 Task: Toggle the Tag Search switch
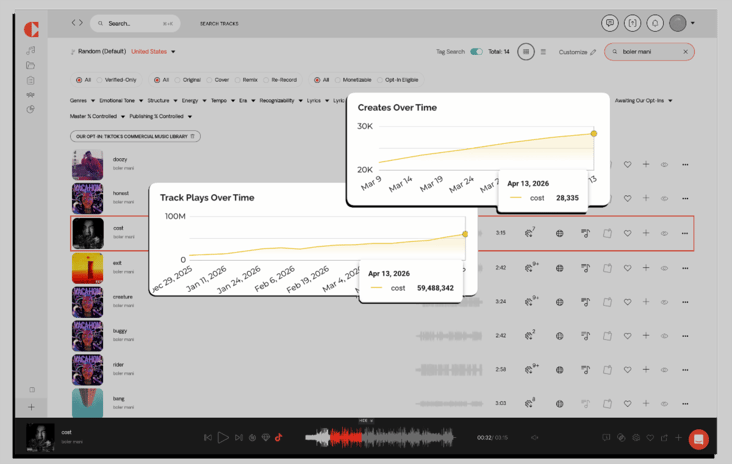click(x=476, y=51)
